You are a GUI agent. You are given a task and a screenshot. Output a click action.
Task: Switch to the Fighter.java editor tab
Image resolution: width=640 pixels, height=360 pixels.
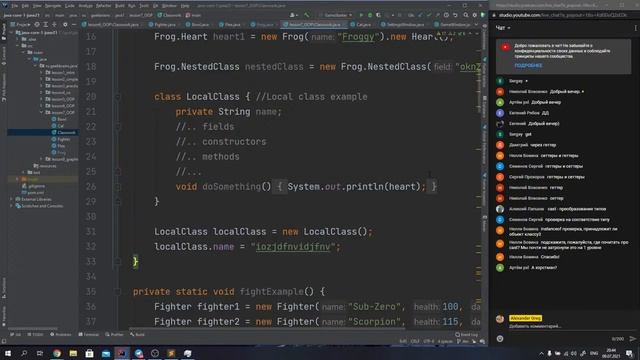pyautogui.click(x=163, y=24)
